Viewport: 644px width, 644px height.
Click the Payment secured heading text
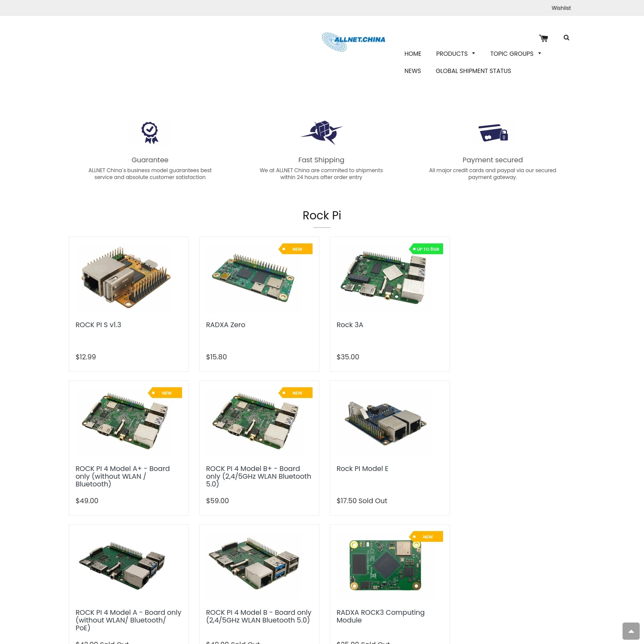click(493, 160)
